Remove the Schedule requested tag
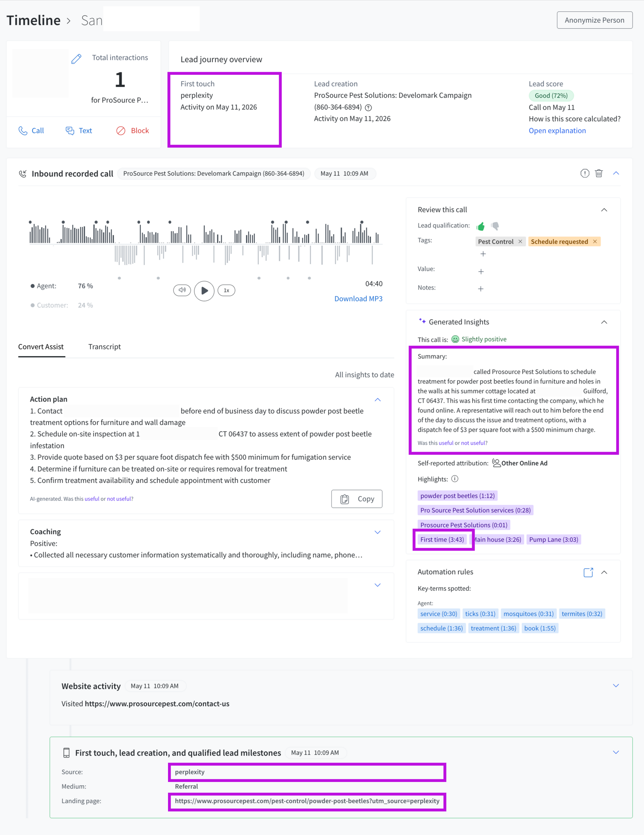 click(595, 242)
